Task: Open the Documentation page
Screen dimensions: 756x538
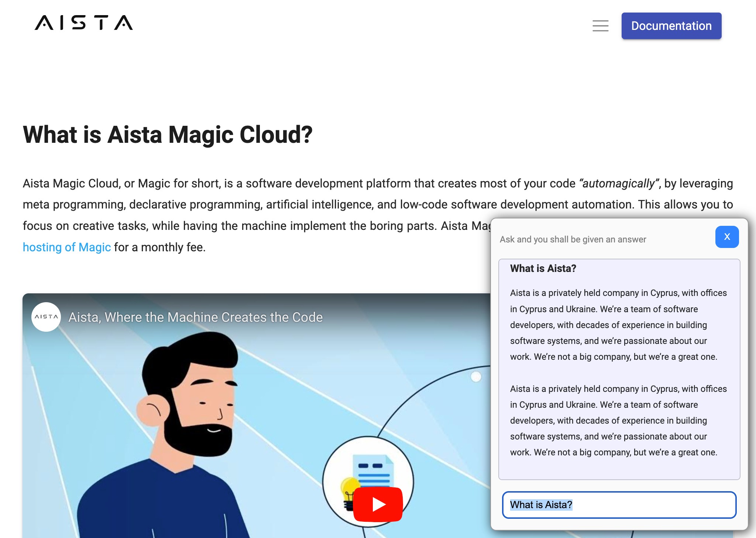Action: pyautogui.click(x=671, y=26)
